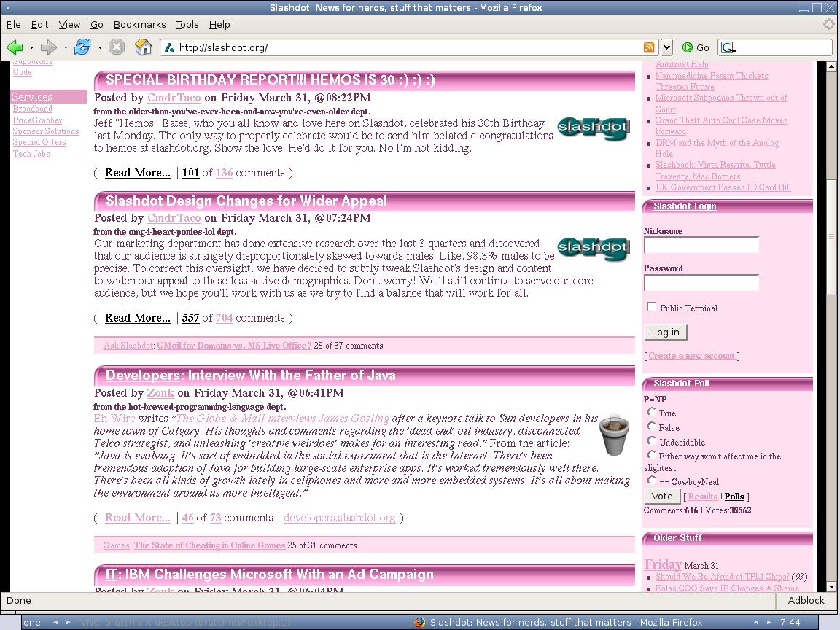
Task: Open the Zonk author link on Java story
Action: point(160,393)
